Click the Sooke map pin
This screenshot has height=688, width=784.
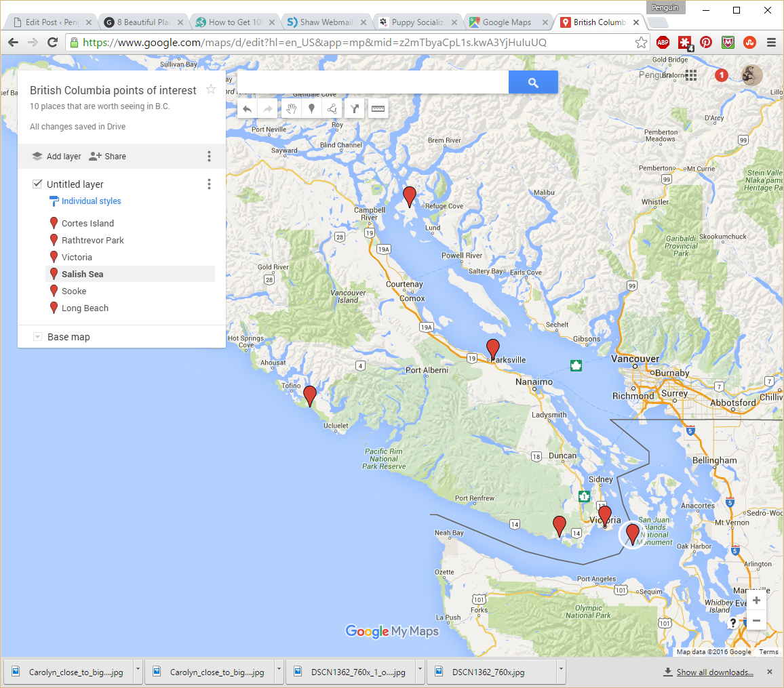point(560,527)
